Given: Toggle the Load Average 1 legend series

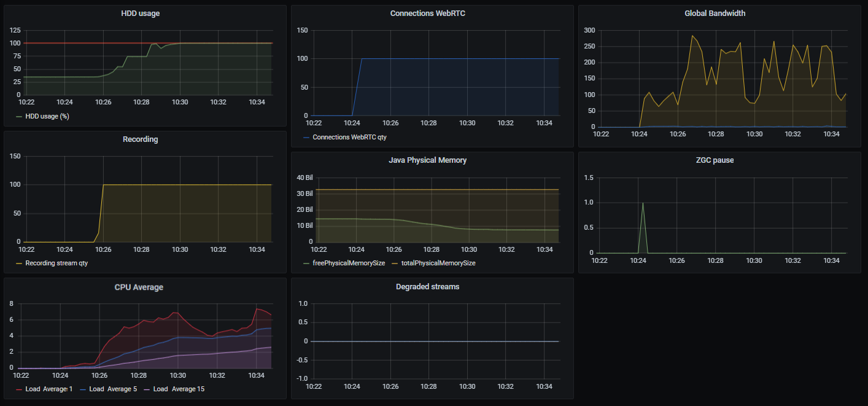Looking at the screenshot, I should pyautogui.click(x=49, y=389).
